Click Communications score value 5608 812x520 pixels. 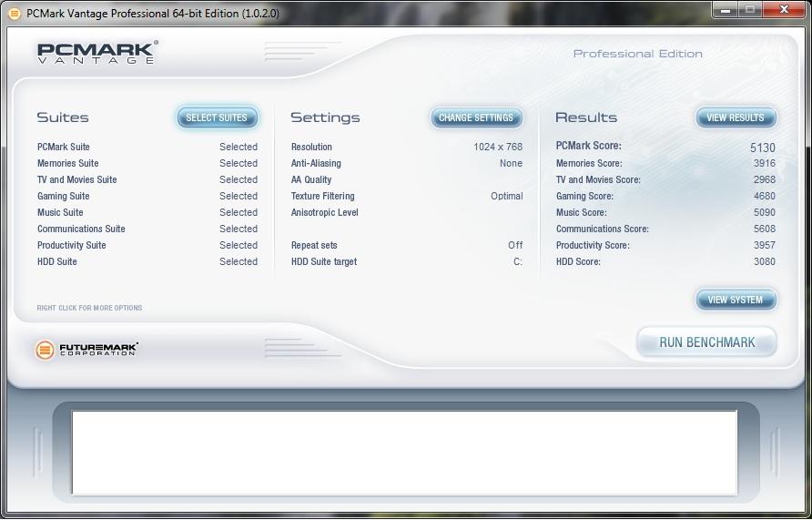[765, 229]
